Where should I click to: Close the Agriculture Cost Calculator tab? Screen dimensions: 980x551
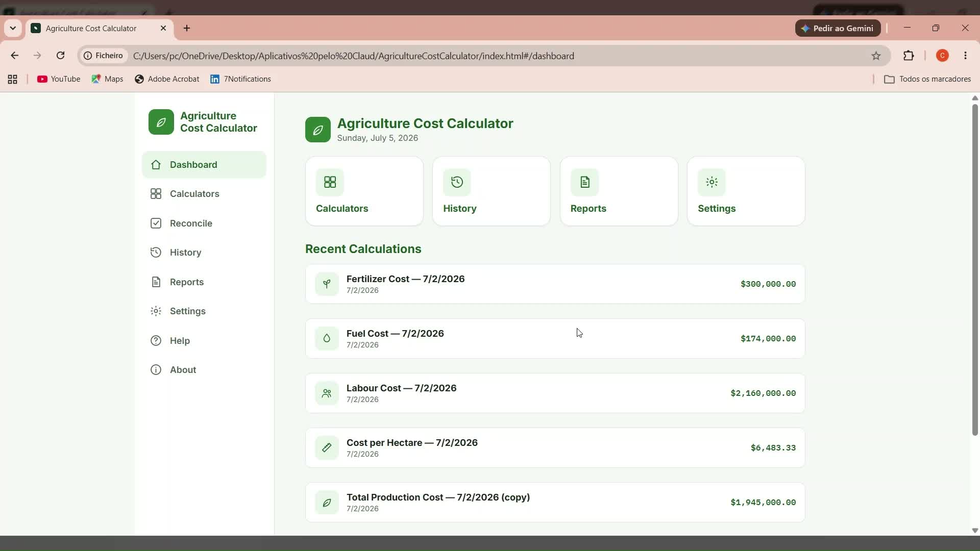point(163,28)
